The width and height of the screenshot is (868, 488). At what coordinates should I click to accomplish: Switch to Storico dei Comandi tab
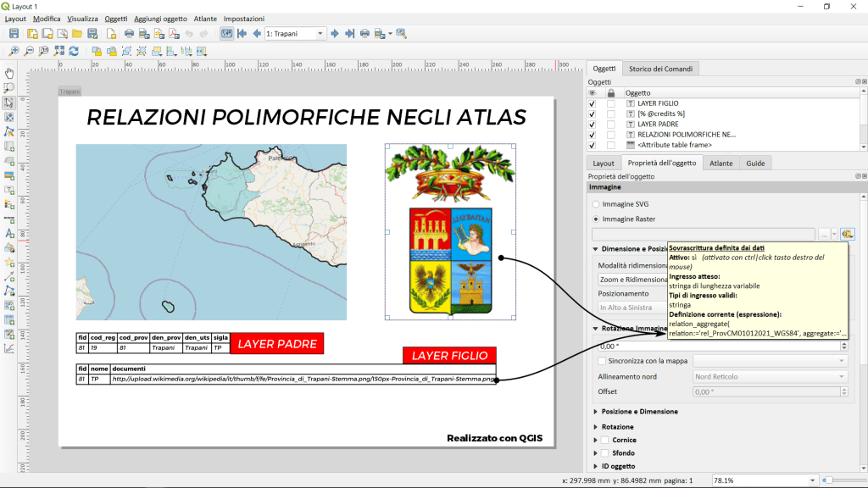tap(662, 69)
